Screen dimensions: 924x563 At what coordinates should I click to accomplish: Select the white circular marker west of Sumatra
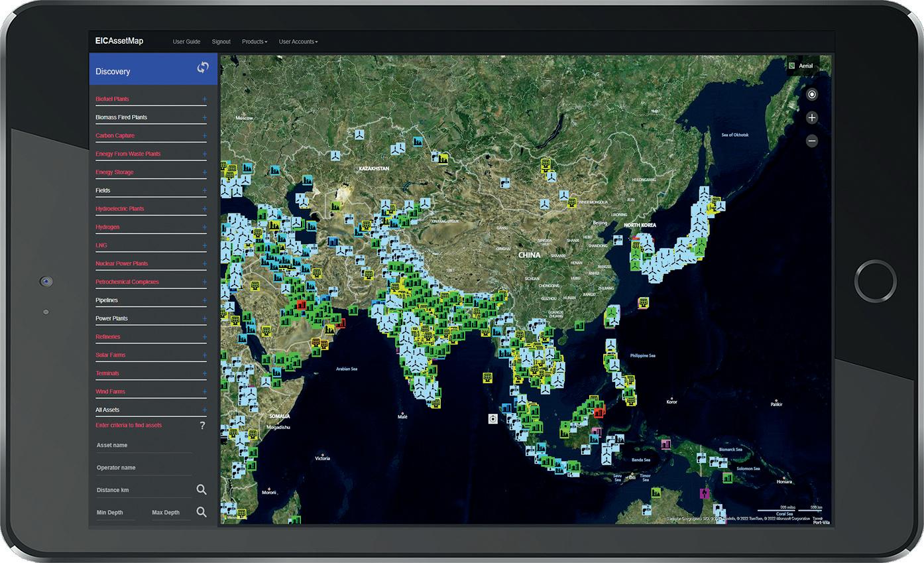492,418
